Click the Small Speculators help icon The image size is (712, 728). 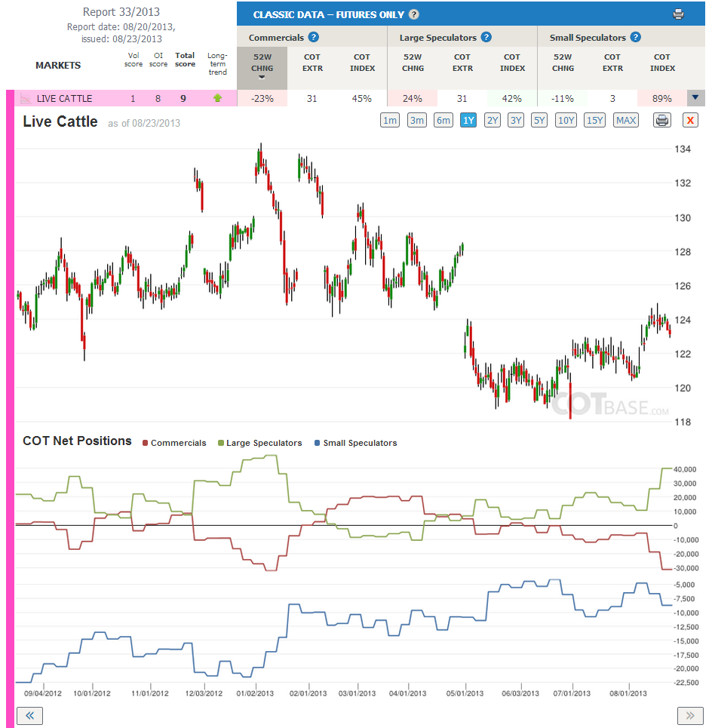tap(636, 37)
